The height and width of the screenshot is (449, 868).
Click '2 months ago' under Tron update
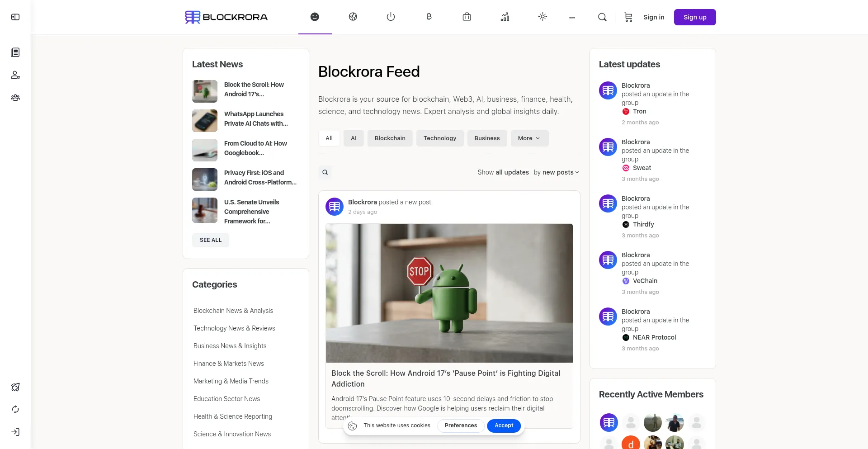(x=640, y=123)
